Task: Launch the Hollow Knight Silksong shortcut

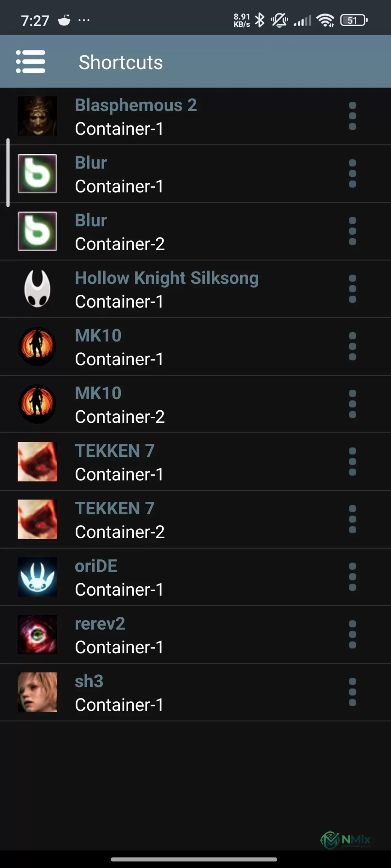Action: pyautogui.click(x=195, y=289)
